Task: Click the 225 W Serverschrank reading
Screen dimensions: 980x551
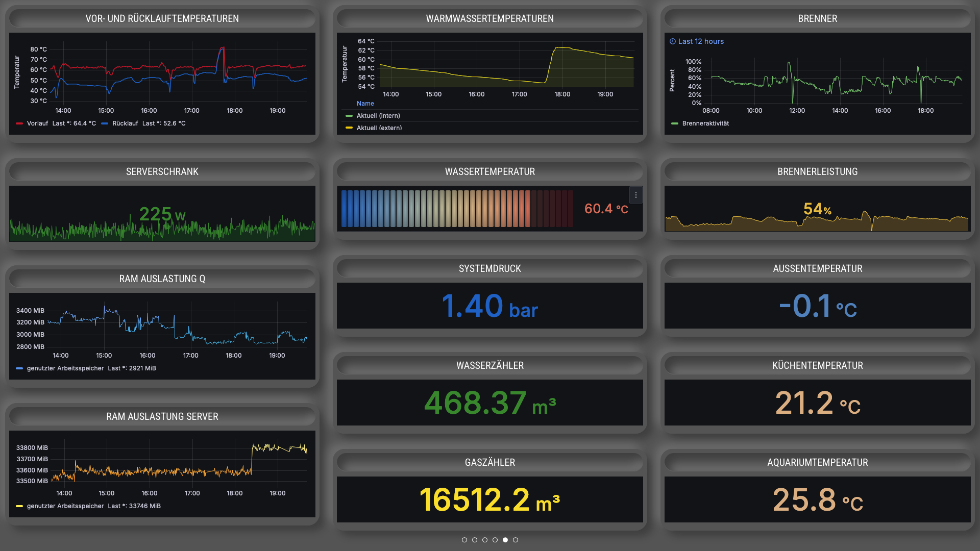Action: pos(162,214)
